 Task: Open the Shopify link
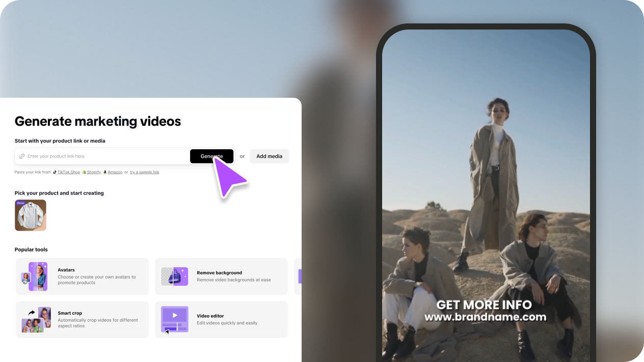pyautogui.click(x=94, y=172)
